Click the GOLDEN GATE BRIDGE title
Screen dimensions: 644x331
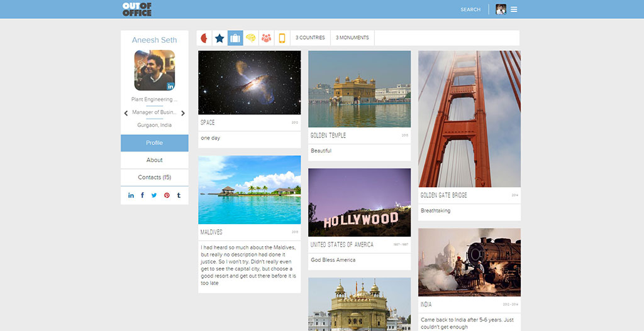point(443,195)
